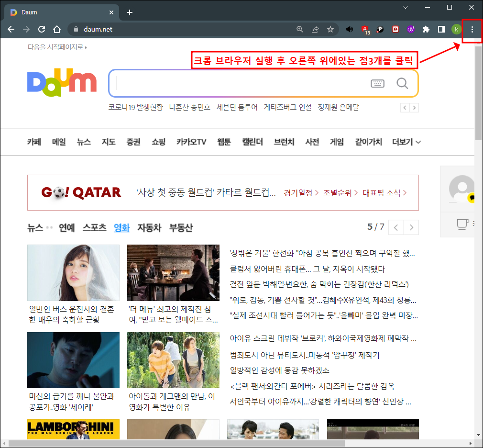Mute the tab via the speaker icon
The height and width of the screenshot is (448, 483).
click(x=350, y=29)
